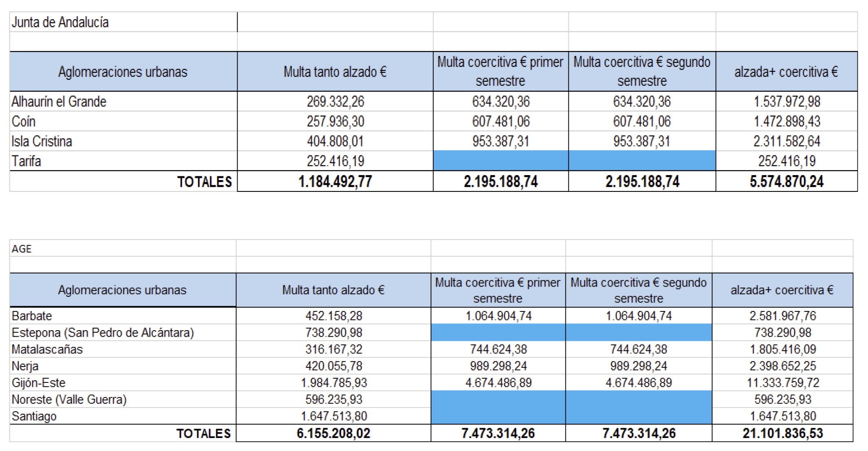This screenshot has width=868, height=451.
Task: Click the 'Tarifa' agglomeration cell
Action: pos(123,161)
